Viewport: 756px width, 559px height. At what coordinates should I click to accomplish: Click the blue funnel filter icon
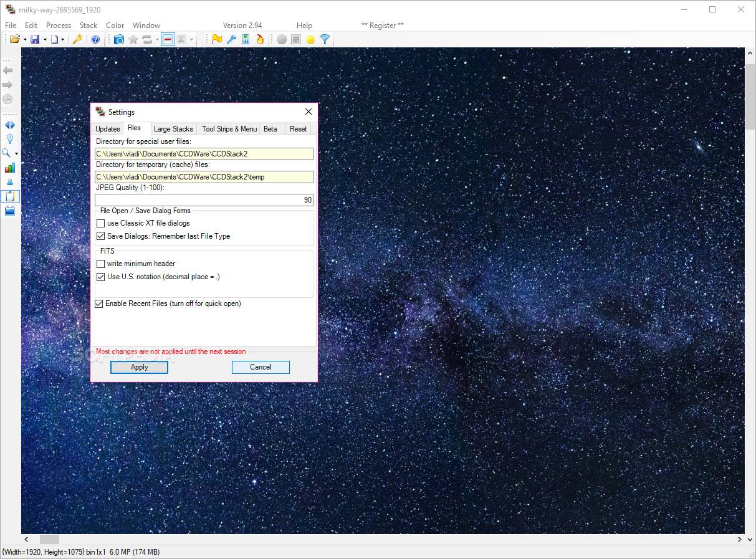(x=325, y=39)
